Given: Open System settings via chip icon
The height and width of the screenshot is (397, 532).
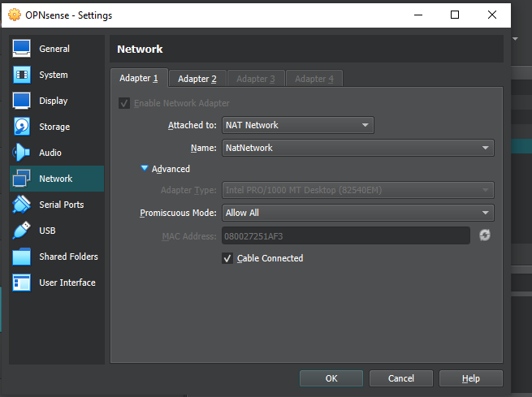Looking at the screenshot, I should click(x=22, y=75).
